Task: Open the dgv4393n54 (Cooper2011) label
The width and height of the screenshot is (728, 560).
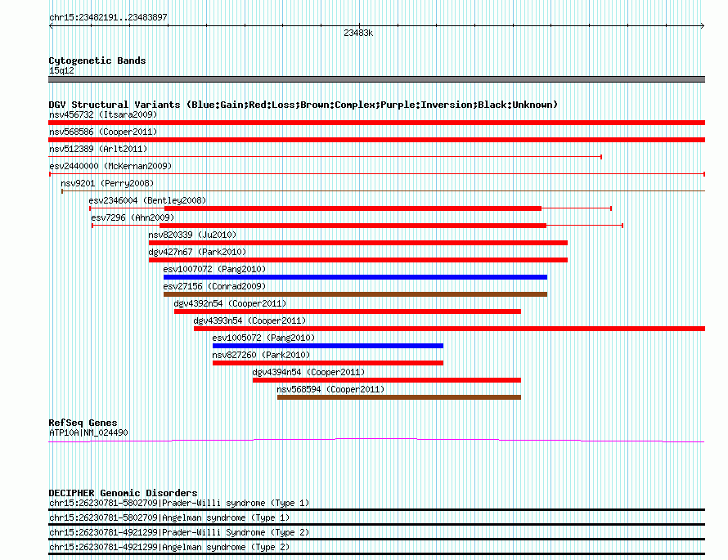Action: coord(249,320)
